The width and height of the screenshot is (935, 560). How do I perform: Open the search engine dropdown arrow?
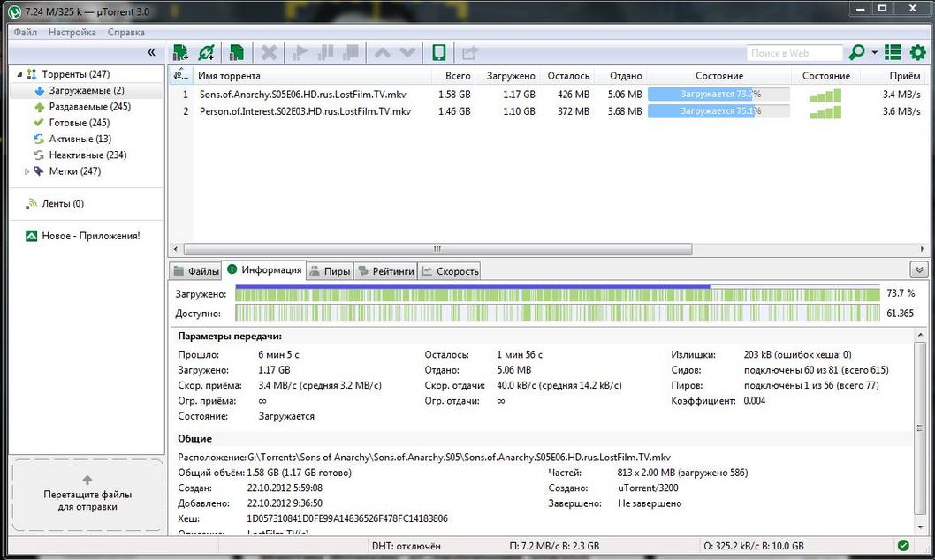tap(875, 52)
